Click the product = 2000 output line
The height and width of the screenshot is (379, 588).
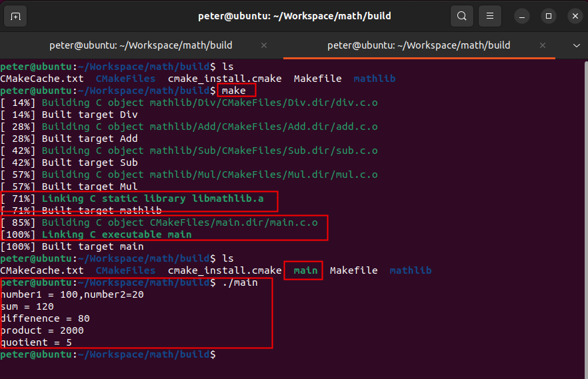[42, 330]
